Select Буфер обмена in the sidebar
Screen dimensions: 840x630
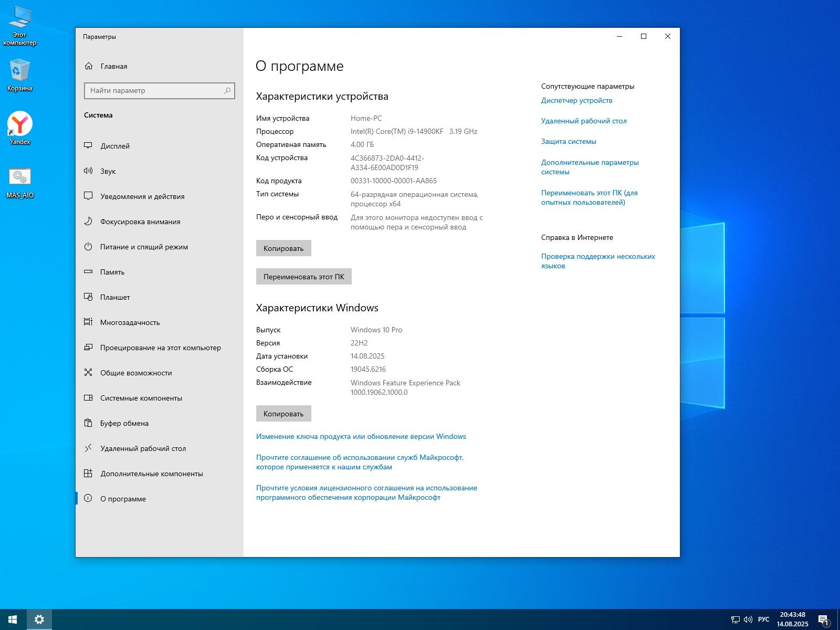160,423
